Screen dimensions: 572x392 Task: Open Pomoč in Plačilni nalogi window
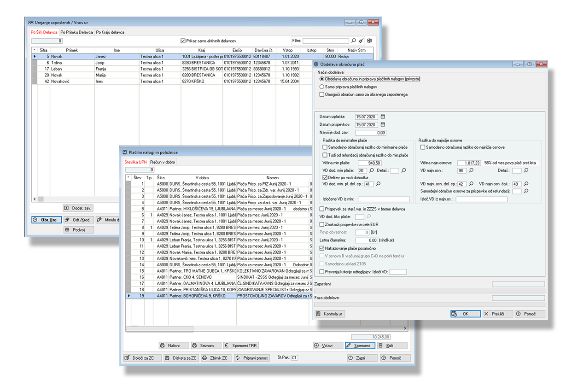pos(395,358)
